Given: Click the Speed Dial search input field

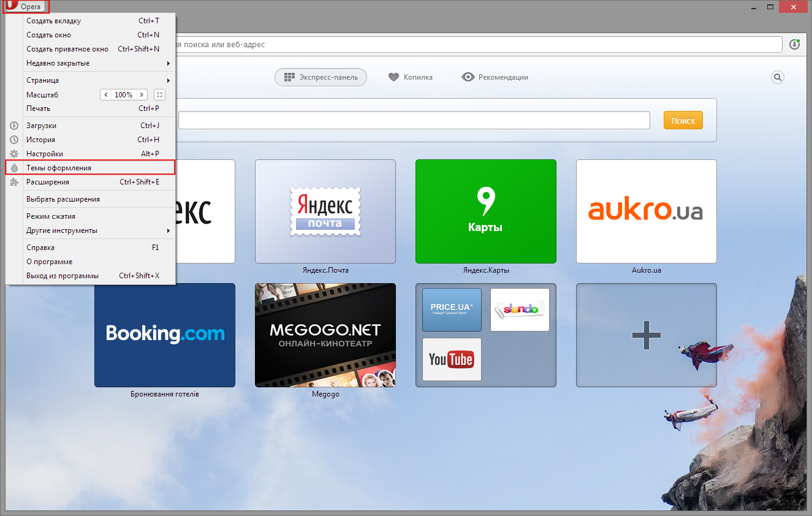Looking at the screenshot, I should (x=414, y=120).
